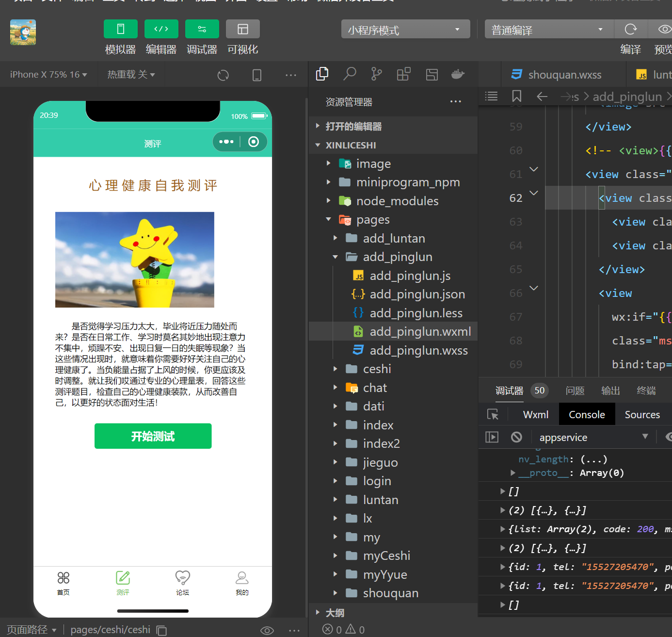Open the Docker whale icon in activity bar

point(458,74)
